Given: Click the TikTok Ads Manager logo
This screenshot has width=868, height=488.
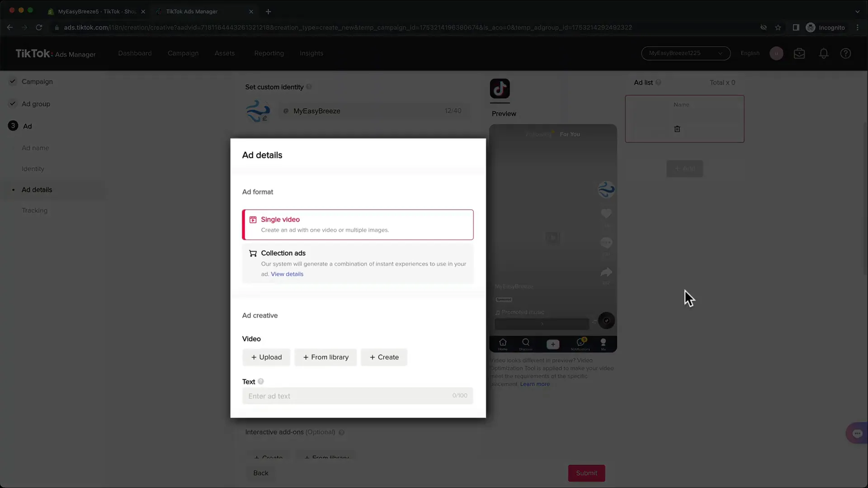Looking at the screenshot, I should pyautogui.click(x=56, y=54).
